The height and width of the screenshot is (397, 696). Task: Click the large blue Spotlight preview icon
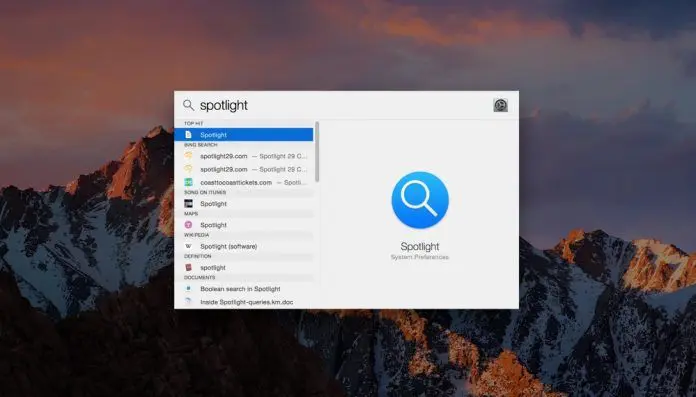420,200
